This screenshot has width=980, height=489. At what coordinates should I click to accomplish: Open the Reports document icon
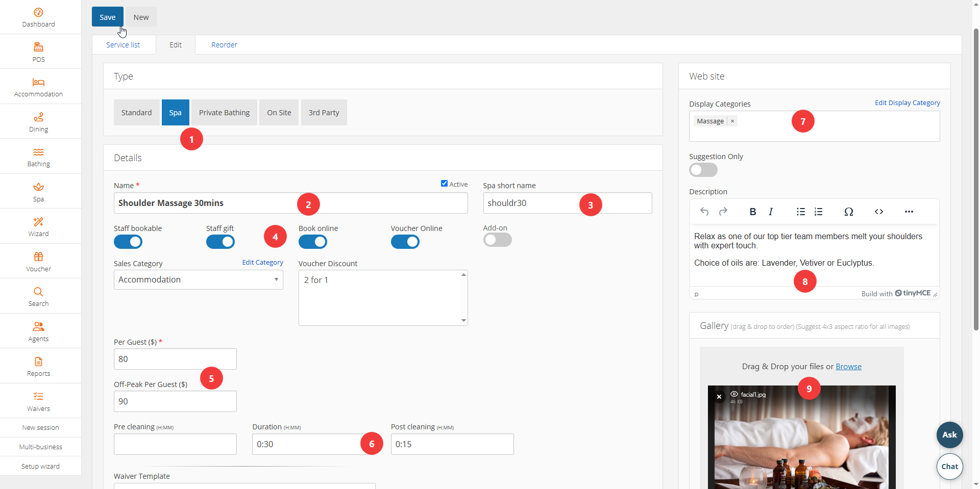38,362
